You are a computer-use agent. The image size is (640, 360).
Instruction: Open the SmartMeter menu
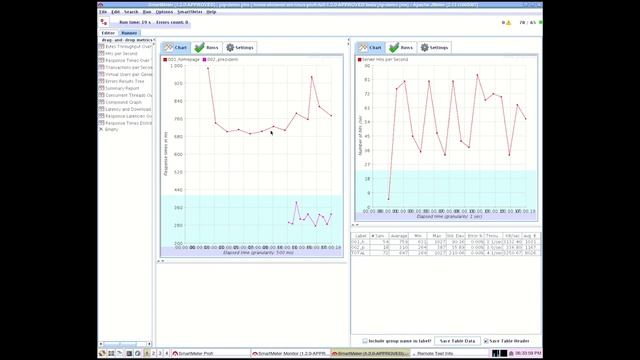tap(190, 12)
